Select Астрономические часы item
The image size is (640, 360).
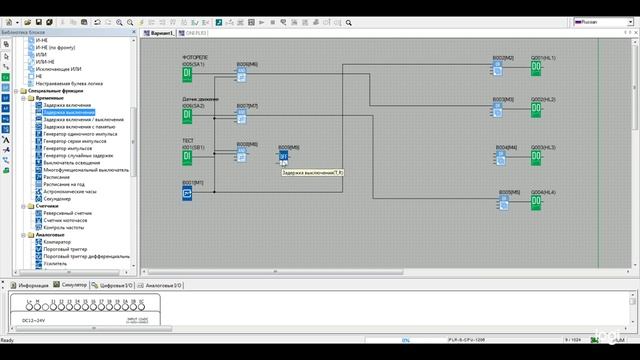[x=70, y=191]
